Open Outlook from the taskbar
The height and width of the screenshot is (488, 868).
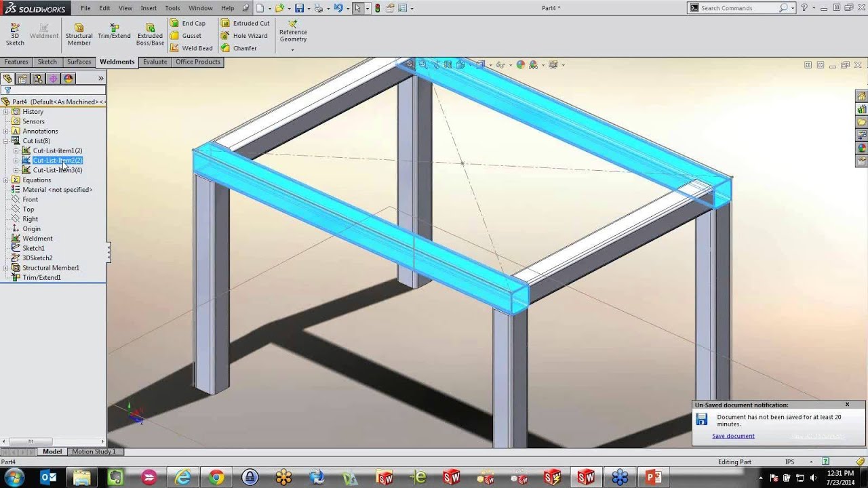[x=49, y=477]
